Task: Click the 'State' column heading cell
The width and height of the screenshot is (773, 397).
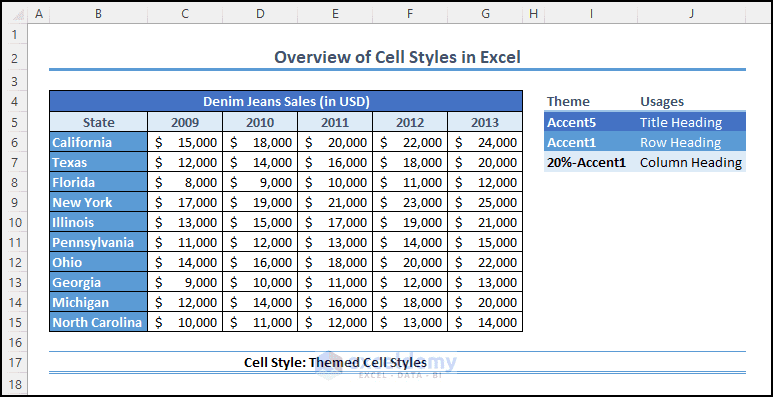Action: (99, 122)
